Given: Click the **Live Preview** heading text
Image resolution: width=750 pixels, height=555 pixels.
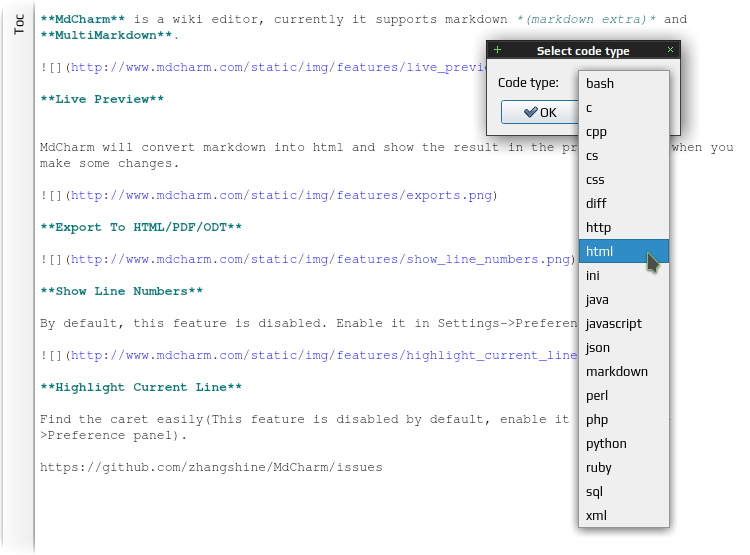Looking at the screenshot, I should pyautogui.click(x=102, y=99).
